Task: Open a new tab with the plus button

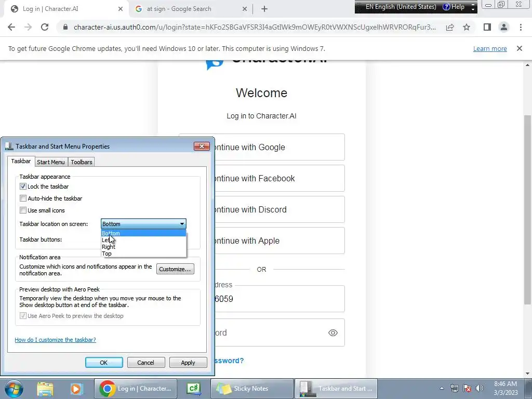Action: click(264, 9)
